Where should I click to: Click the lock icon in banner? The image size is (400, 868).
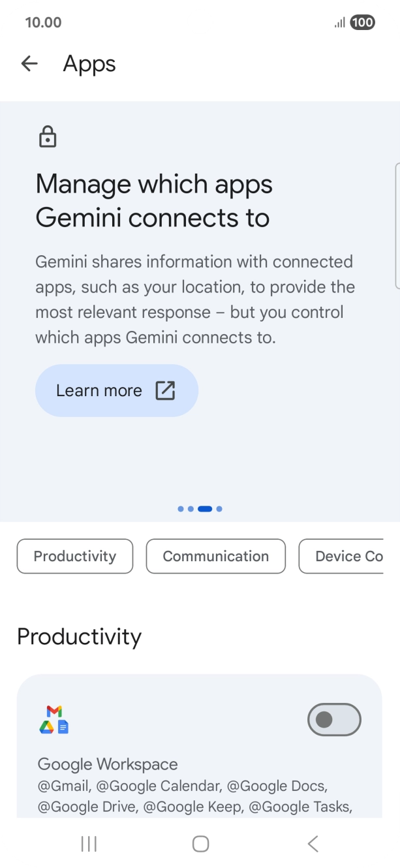tap(48, 137)
